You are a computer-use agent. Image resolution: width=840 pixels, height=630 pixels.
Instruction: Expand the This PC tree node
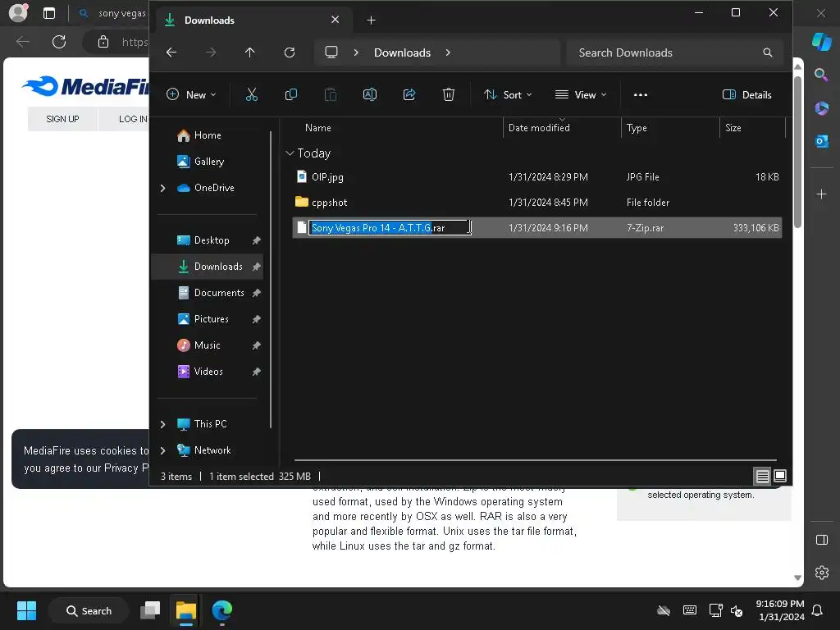pyautogui.click(x=163, y=424)
